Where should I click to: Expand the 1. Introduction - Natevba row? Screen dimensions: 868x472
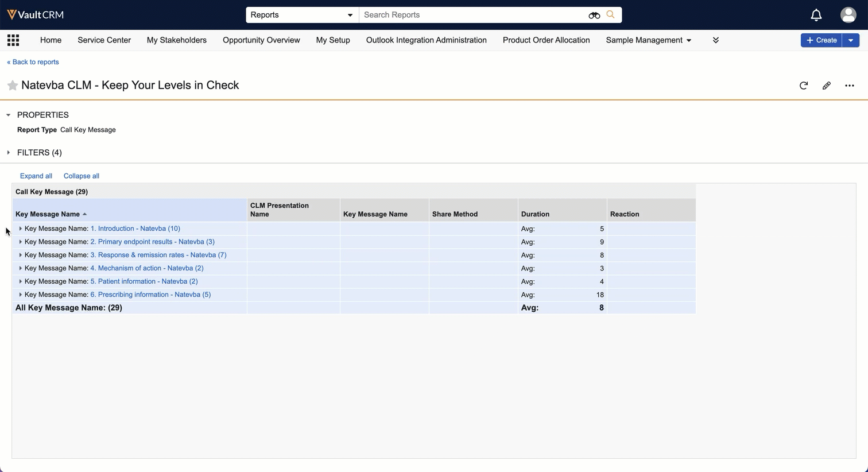pos(21,229)
